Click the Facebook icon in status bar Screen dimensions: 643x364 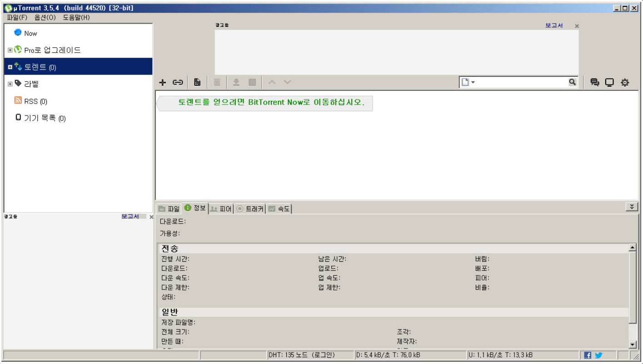click(x=588, y=355)
